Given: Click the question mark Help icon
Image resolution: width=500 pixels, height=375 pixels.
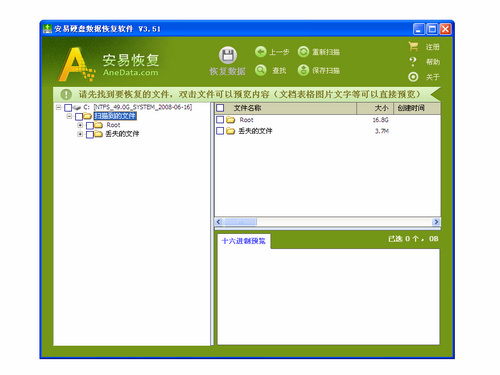Looking at the screenshot, I should coord(413,62).
